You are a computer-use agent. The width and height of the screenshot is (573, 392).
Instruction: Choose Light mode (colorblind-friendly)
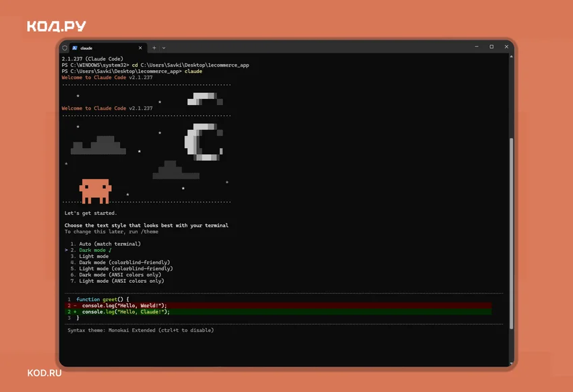coord(122,269)
